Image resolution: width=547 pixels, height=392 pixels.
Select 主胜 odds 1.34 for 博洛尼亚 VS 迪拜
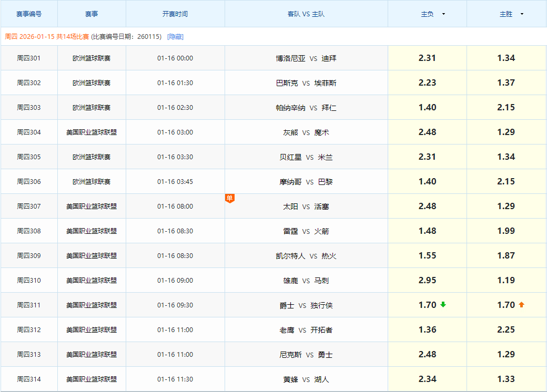[x=506, y=58]
